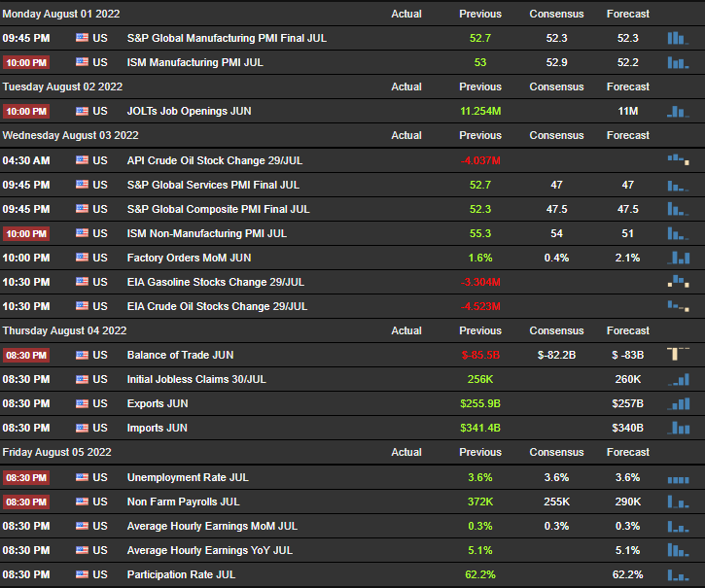Click forecast value 290K for Non Farm Payrolls
Image resolution: width=705 pixels, height=588 pixels.
pos(627,502)
